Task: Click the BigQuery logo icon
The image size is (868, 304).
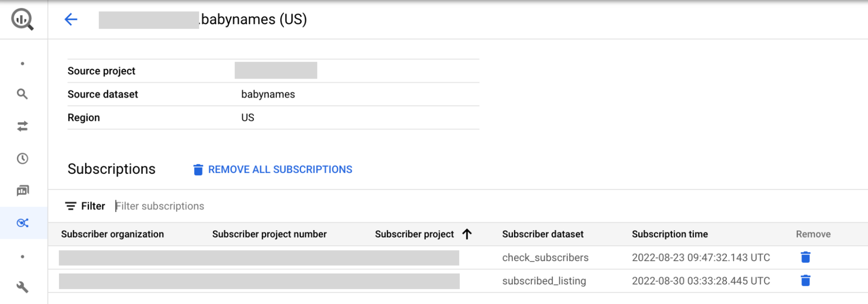Action: 23,19
